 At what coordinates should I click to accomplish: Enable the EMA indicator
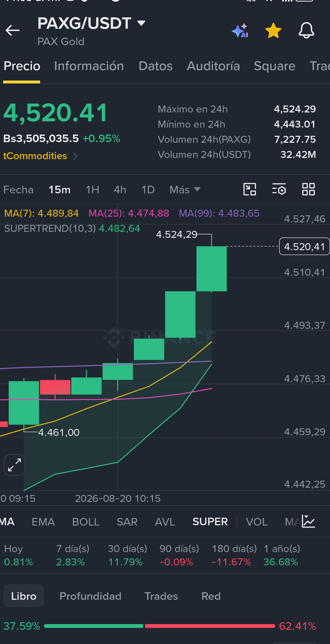point(43,522)
